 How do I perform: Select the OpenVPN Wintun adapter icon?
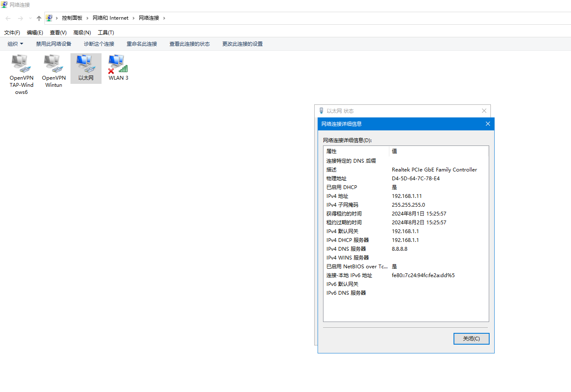click(x=54, y=64)
